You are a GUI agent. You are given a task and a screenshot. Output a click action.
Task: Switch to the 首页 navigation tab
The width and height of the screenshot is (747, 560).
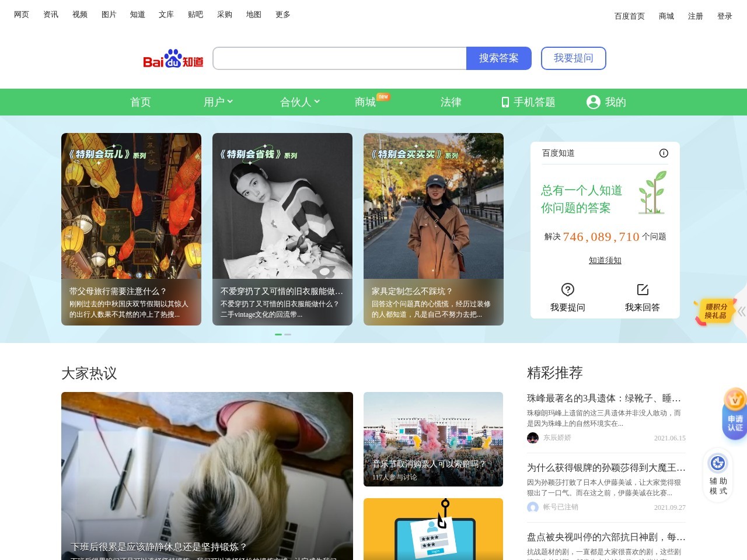pyautogui.click(x=140, y=101)
